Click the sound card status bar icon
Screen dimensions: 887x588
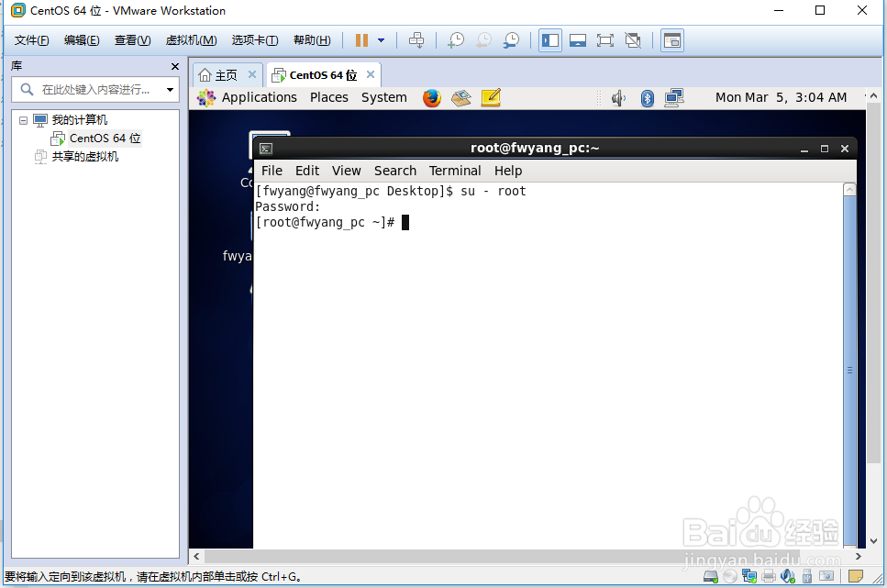click(787, 576)
